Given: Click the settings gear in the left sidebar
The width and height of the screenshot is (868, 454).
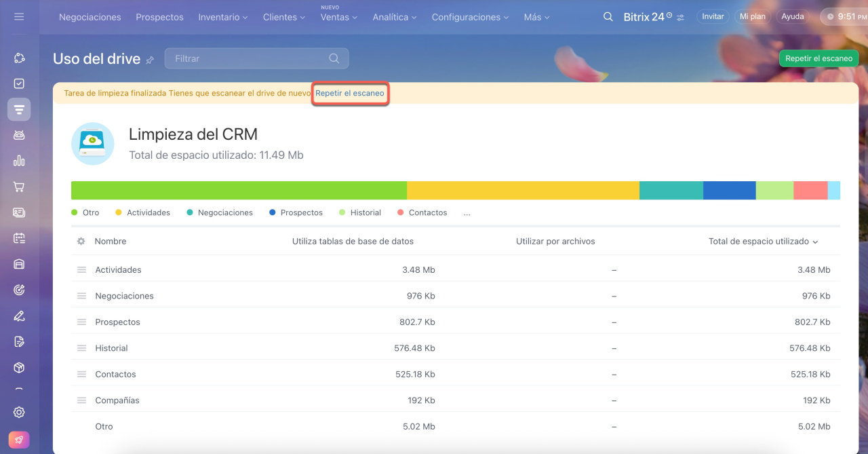Looking at the screenshot, I should click(x=19, y=412).
